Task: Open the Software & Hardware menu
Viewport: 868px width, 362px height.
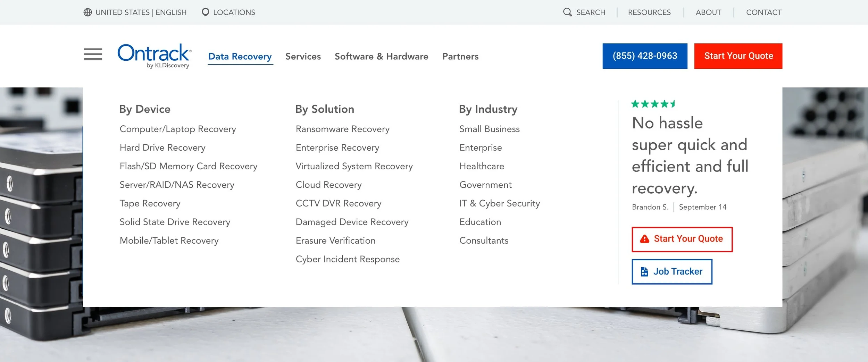Action: [x=382, y=57]
